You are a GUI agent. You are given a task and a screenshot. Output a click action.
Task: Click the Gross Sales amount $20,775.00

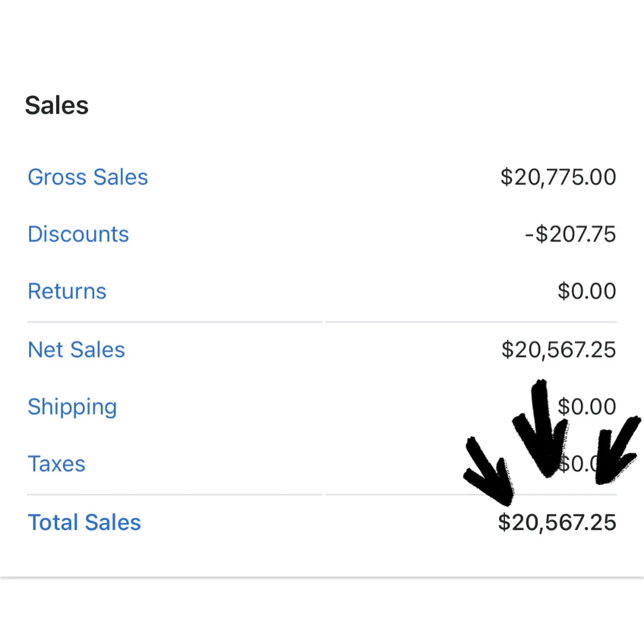point(558,177)
